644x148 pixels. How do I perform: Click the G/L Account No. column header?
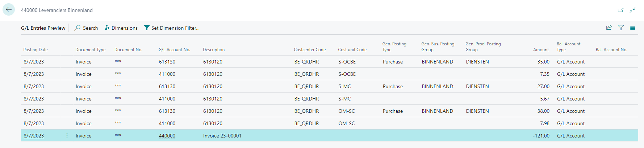pyautogui.click(x=174, y=50)
